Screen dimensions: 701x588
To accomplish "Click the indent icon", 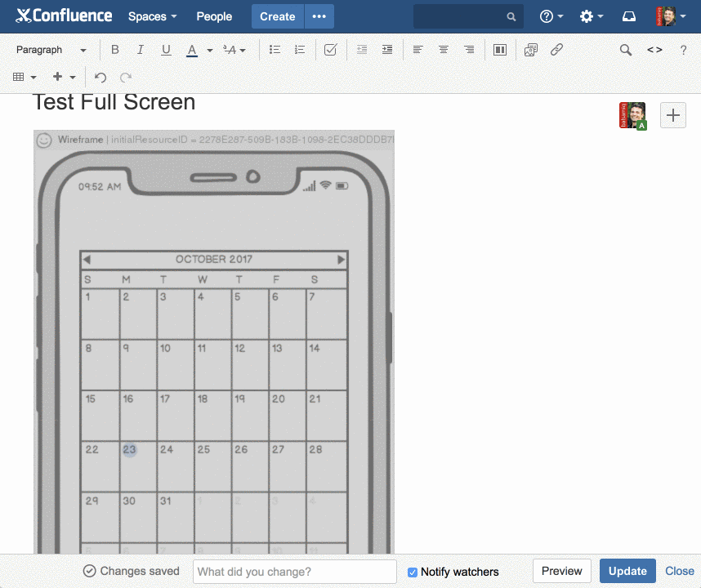I will pyautogui.click(x=387, y=50).
